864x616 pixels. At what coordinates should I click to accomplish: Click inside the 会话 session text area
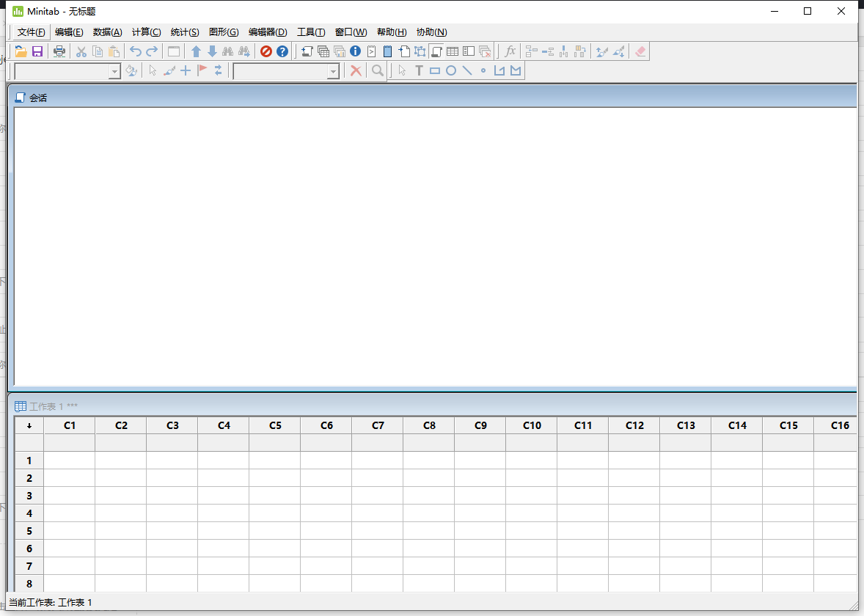(x=436, y=246)
